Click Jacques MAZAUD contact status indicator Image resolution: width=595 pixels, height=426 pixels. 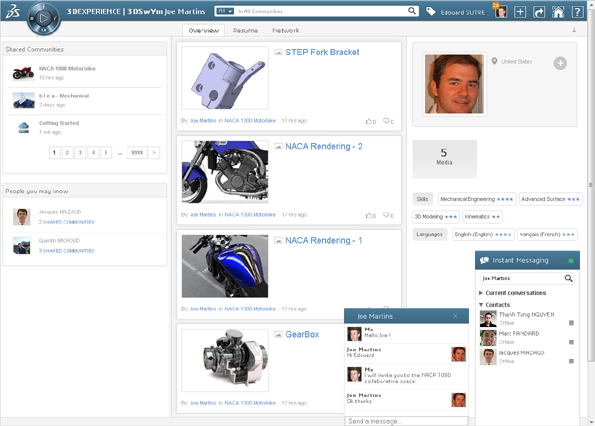pos(571,361)
